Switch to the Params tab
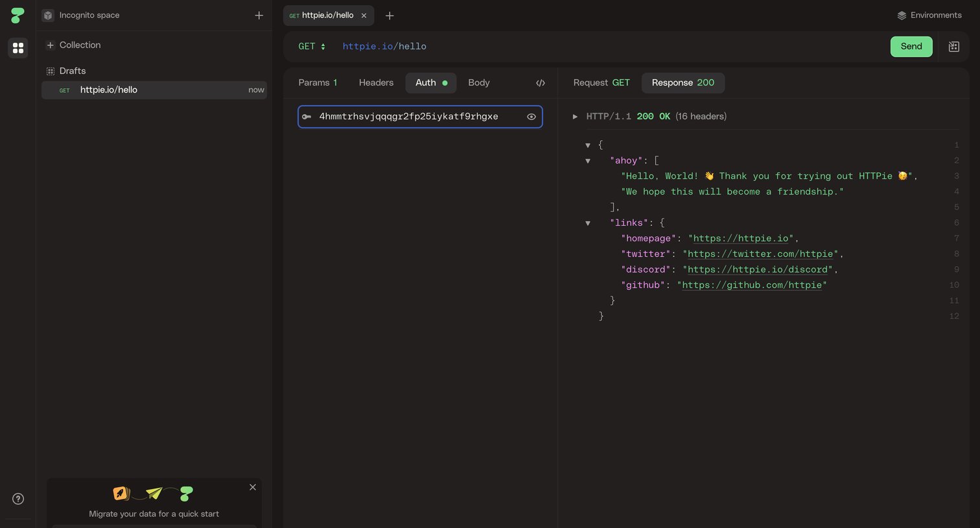The height and width of the screenshot is (528, 980). pos(318,83)
